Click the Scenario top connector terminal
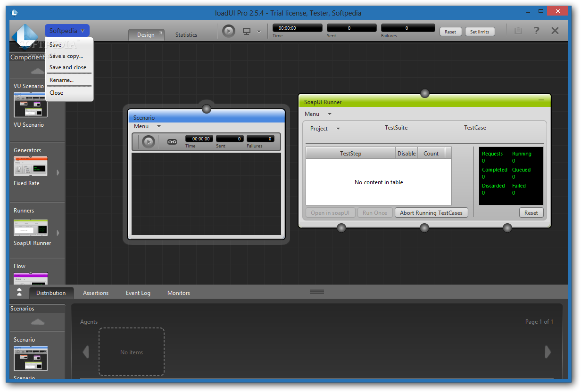Screen dimensions: 581x392 tap(207, 109)
